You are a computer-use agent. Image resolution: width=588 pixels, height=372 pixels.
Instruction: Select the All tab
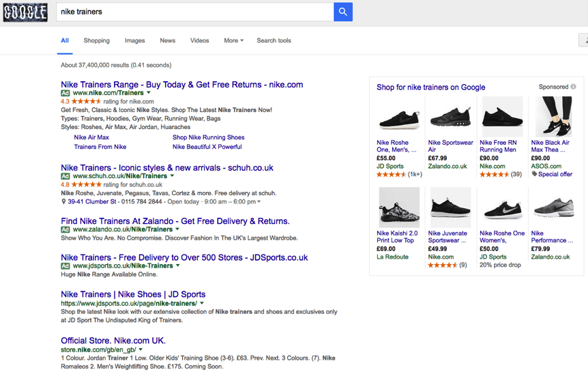point(65,40)
